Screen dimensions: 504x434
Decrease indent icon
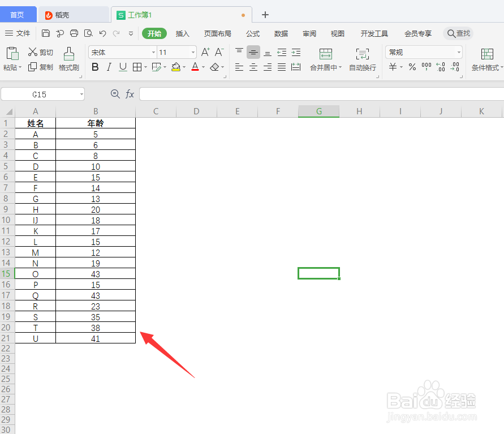tap(282, 52)
